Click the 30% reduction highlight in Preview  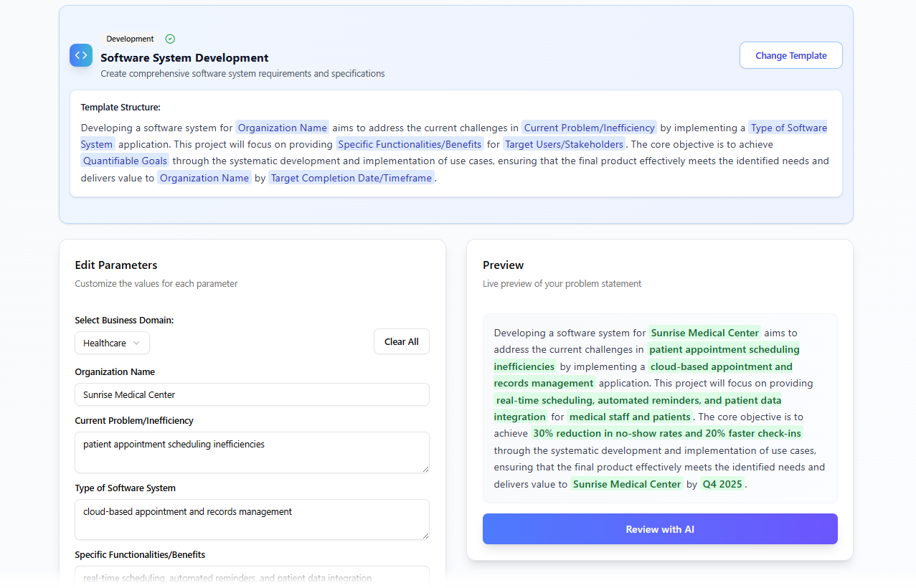point(666,433)
